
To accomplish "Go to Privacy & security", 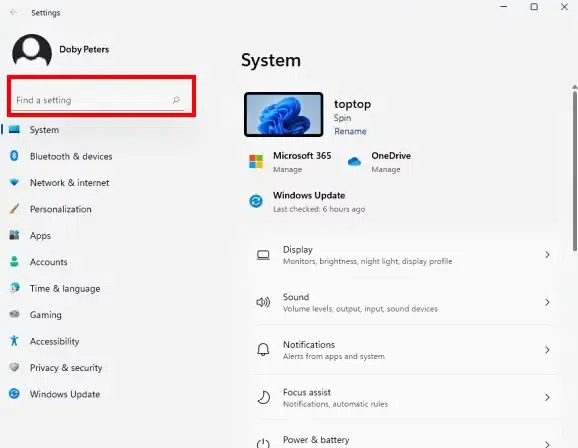I will (66, 368).
